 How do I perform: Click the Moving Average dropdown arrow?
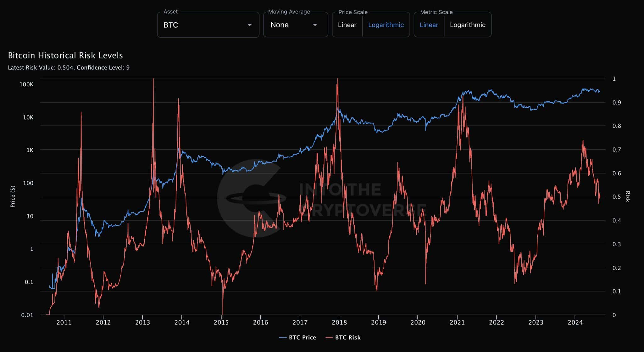315,25
